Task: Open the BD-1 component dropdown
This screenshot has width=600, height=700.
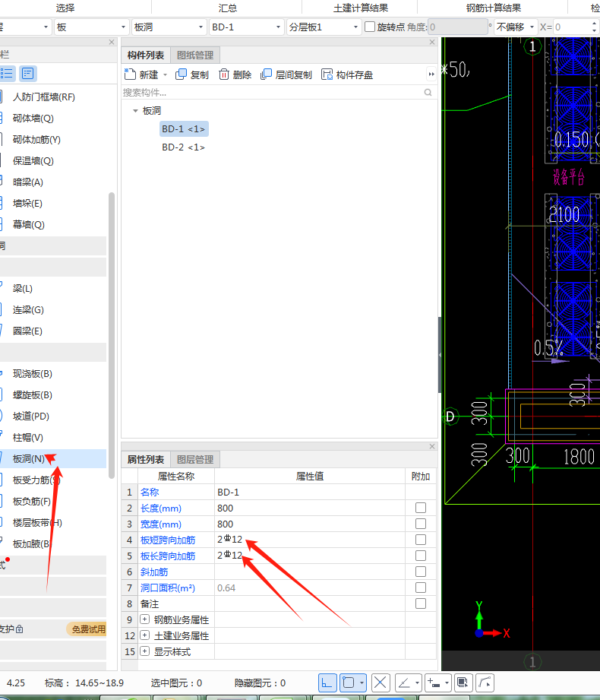Action: pos(247,27)
